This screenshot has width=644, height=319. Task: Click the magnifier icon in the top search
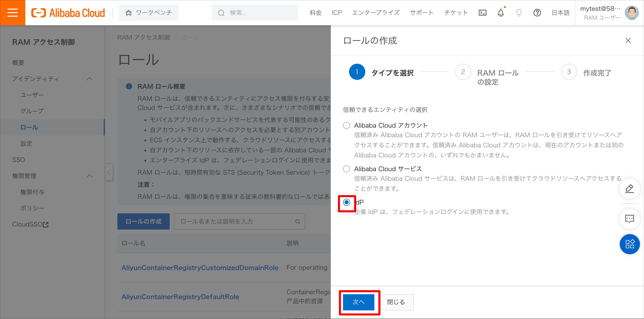[221, 13]
